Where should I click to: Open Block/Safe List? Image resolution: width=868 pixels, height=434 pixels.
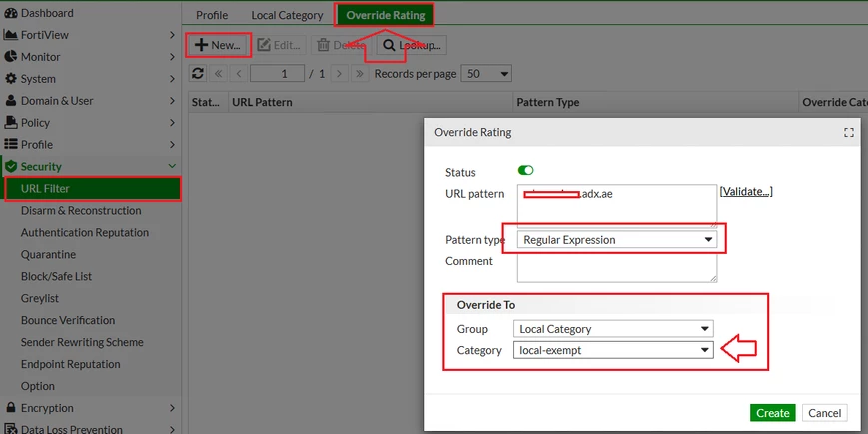pyautogui.click(x=57, y=277)
